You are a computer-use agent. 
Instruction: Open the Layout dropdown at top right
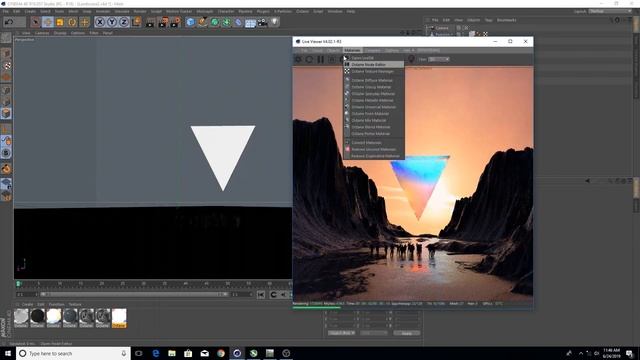tap(610, 11)
